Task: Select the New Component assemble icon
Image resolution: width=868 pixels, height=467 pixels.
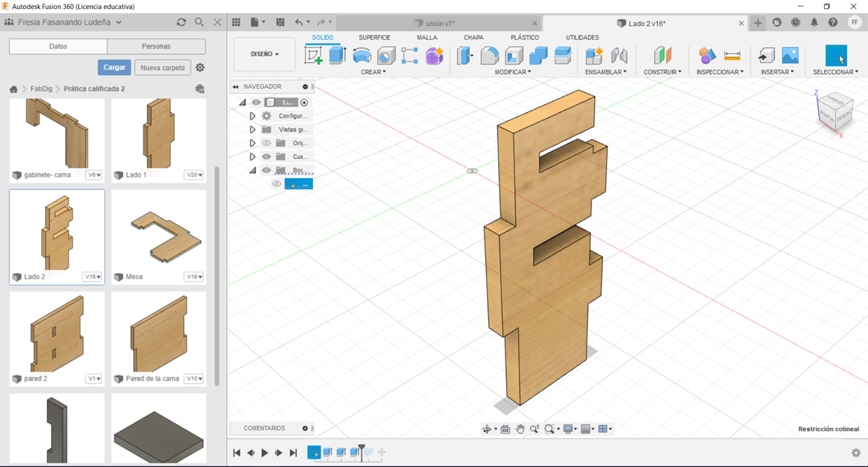Action: click(x=594, y=55)
